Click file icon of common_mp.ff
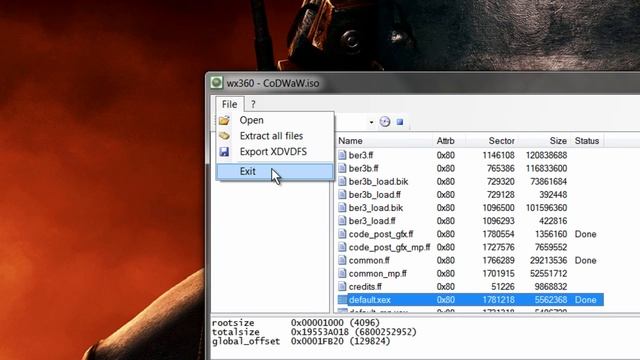 coord(342,273)
